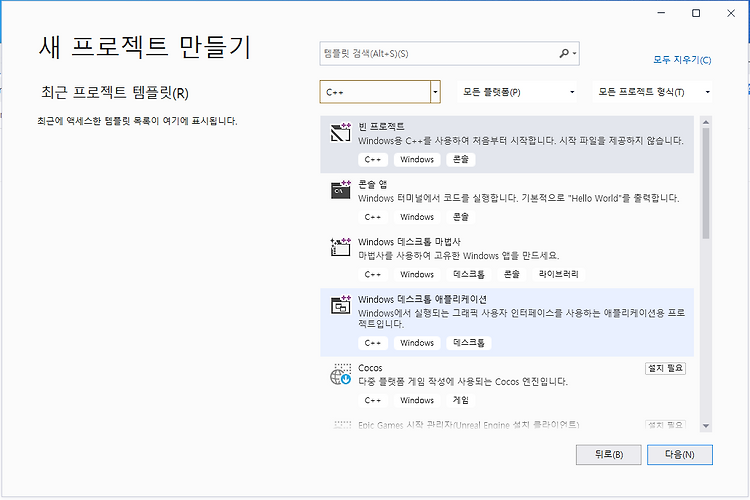Open the All Project Types (모든 프로젝트 형식) dropdown
Viewport: 750px width, 500px height.
(x=652, y=92)
